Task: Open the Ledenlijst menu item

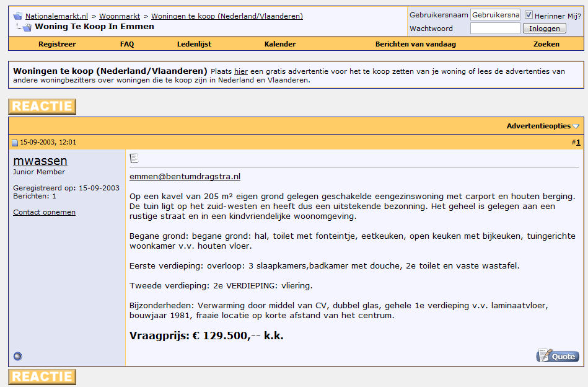Action: 195,44
